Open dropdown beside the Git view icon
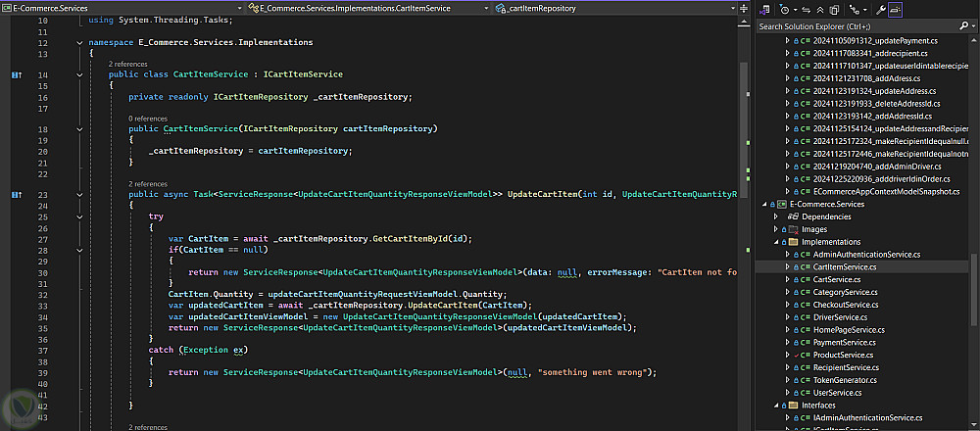The width and height of the screenshot is (980, 431). pos(864,10)
